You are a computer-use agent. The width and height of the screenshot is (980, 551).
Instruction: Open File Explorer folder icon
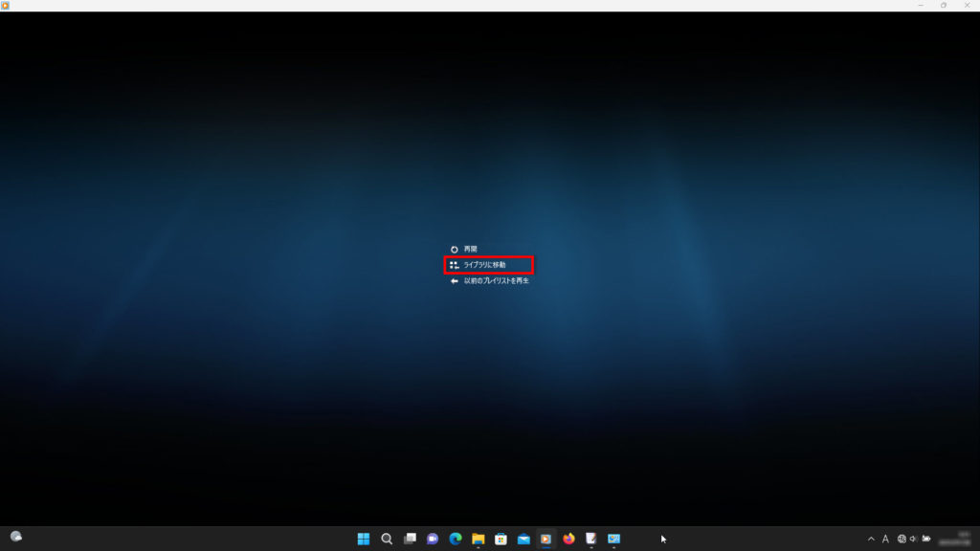tap(478, 539)
